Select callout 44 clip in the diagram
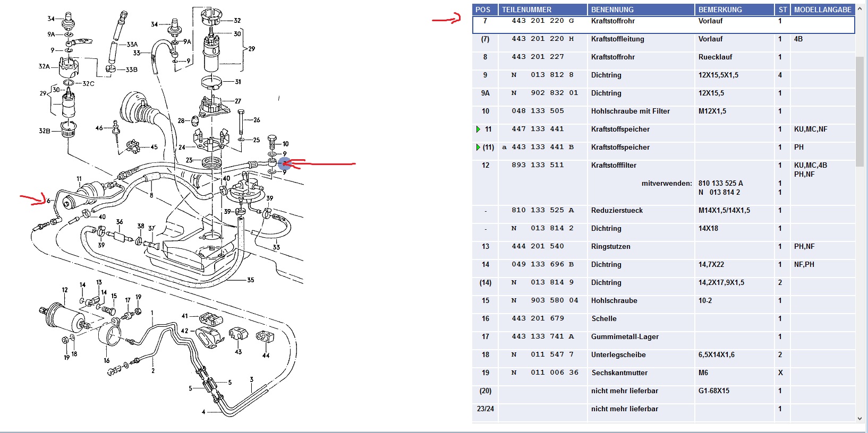This screenshot has width=868, height=433. click(x=266, y=356)
